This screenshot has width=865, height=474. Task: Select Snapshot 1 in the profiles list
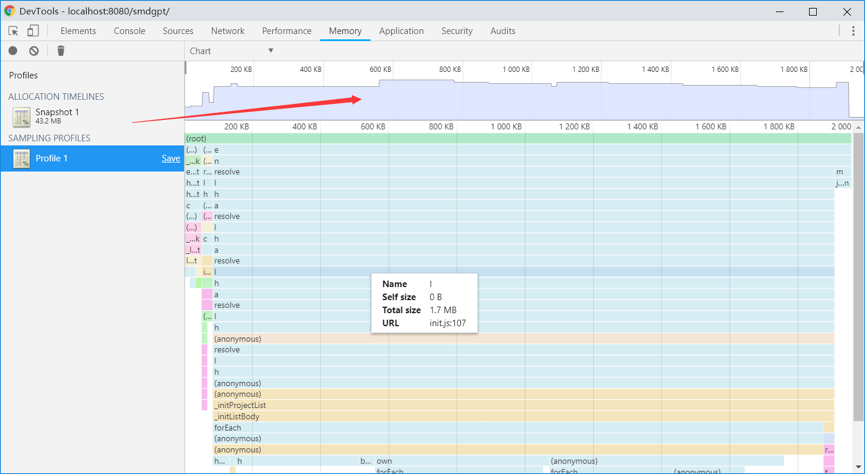pos(93,116)
